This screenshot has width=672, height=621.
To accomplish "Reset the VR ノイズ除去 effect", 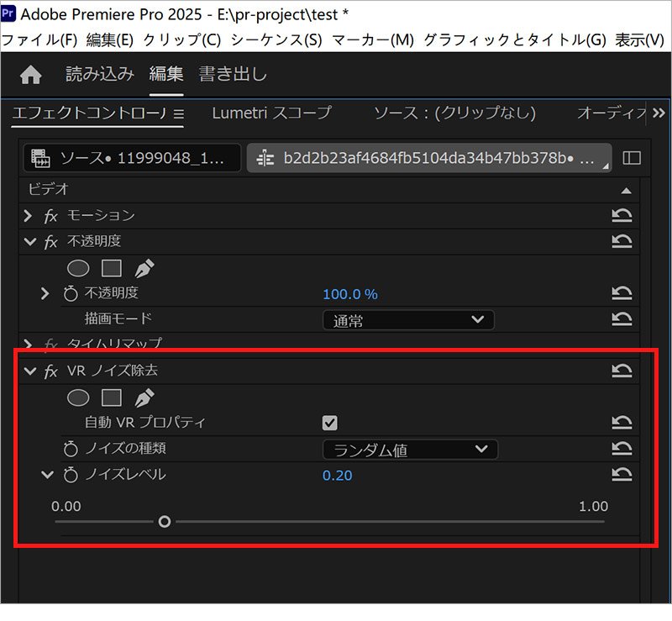I will click(x=622, y=371).
